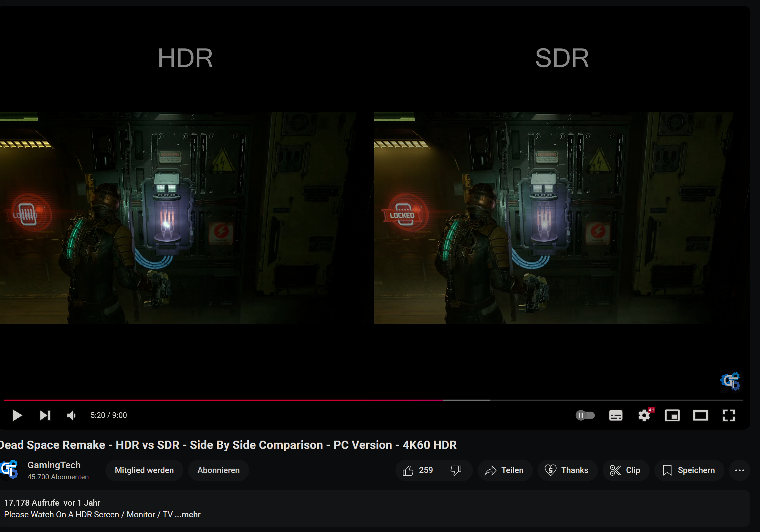Save video with Speichern
The image size is (760, 532).
[689, 470]
